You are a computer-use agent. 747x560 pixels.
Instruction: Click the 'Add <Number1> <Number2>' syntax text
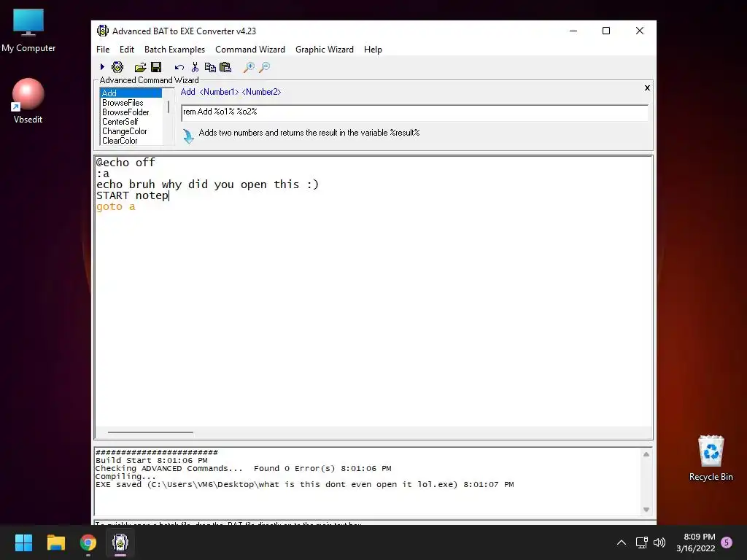point(231,92)
